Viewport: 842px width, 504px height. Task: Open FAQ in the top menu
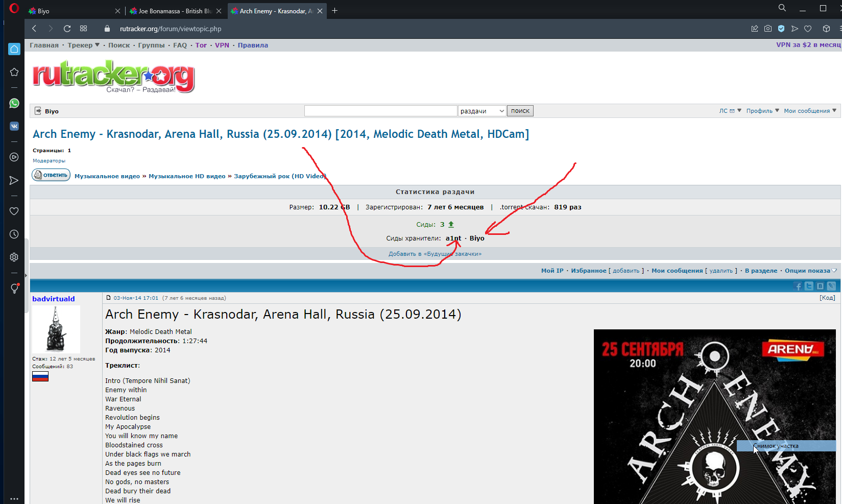tap(180, 45)
